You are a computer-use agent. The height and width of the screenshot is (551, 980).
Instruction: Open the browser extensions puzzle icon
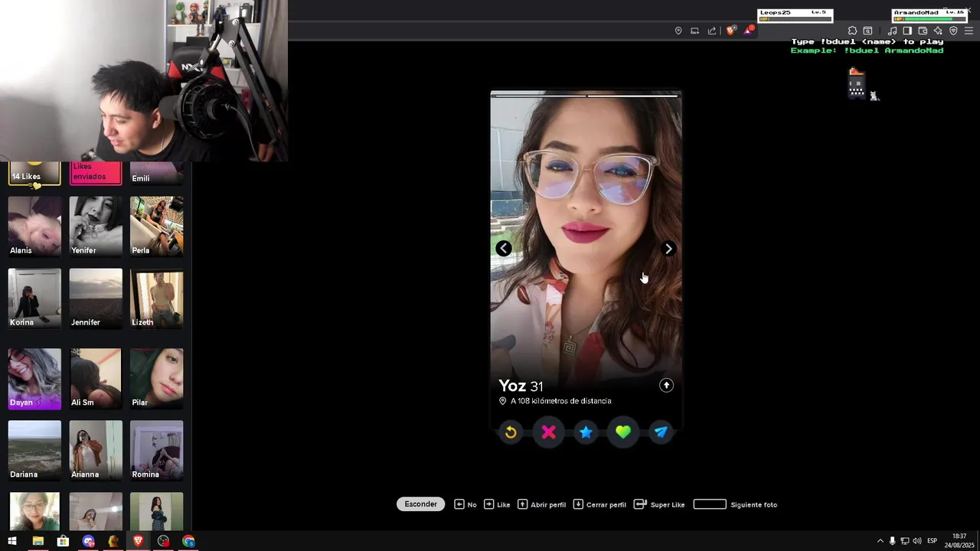point(852,31)
